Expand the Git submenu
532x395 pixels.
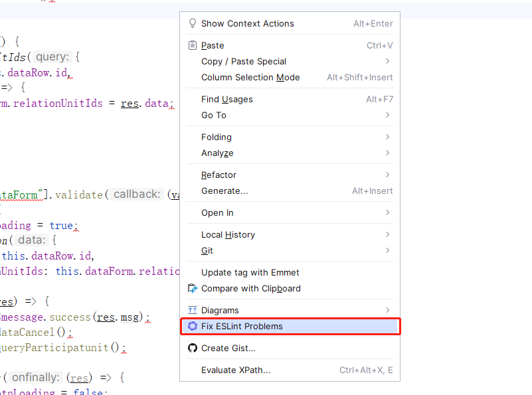click(387, 250)
